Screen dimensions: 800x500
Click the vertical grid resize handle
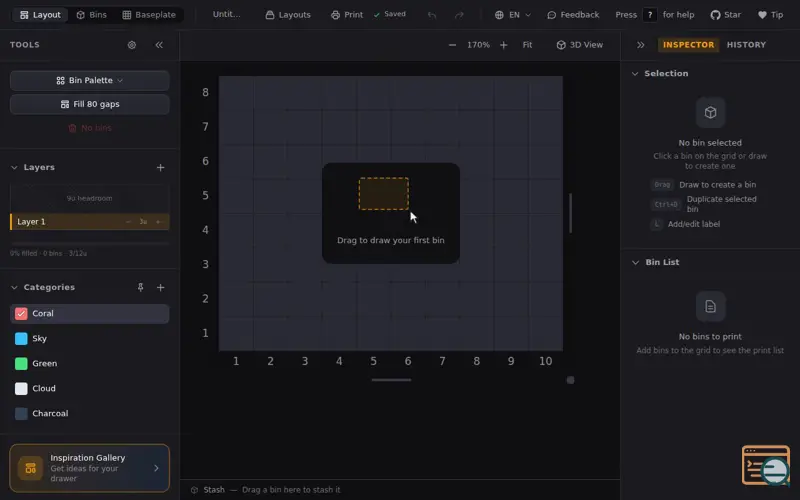[x=570, y=213]
